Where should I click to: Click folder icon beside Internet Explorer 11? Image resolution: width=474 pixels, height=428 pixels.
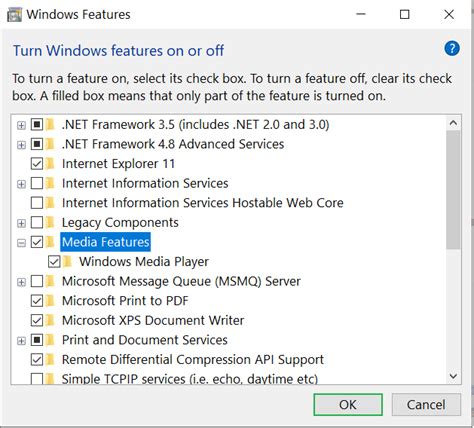[50, 164]
